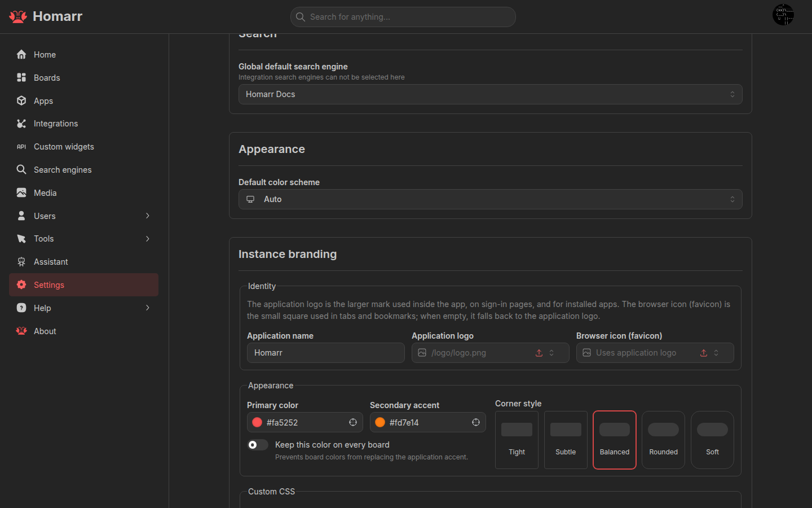This screenshot has height=508, width=812.
Task: Click the Help question mark icon
Action: tap(21, 308)
